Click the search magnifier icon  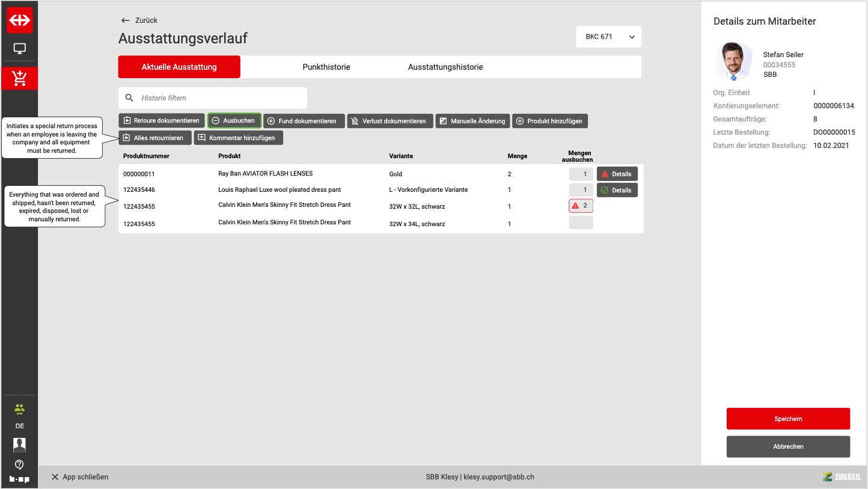pyautogui.click(x=129, y=98)
